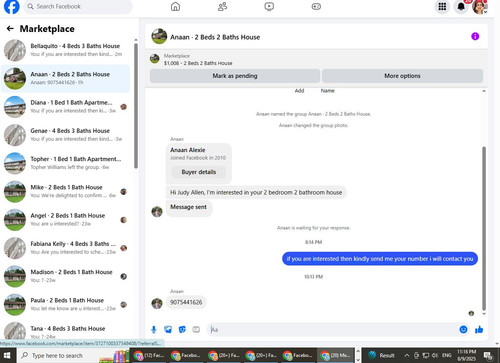Choose a sticker from the sticker icon
The width and height of the screenshot is (500, 363).
(x=182, y=330)
